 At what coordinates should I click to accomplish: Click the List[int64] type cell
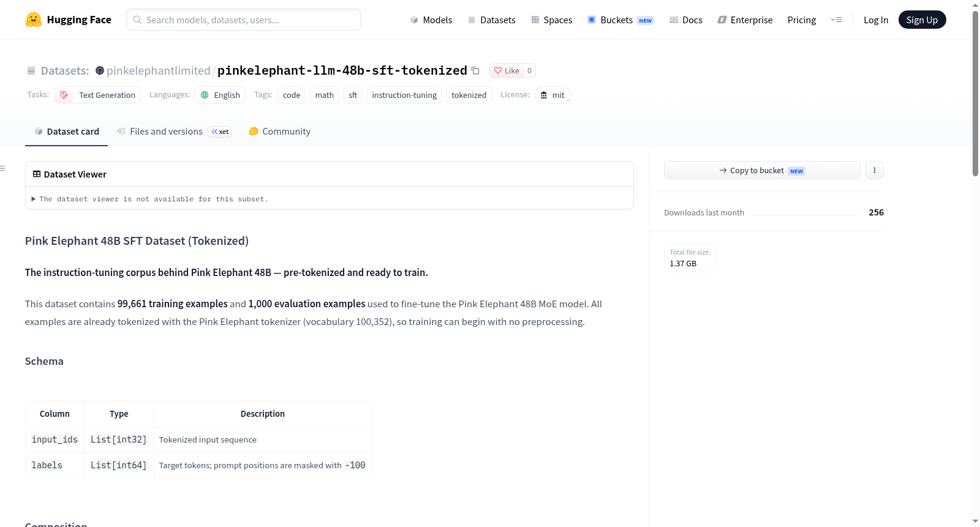(119, 465)
